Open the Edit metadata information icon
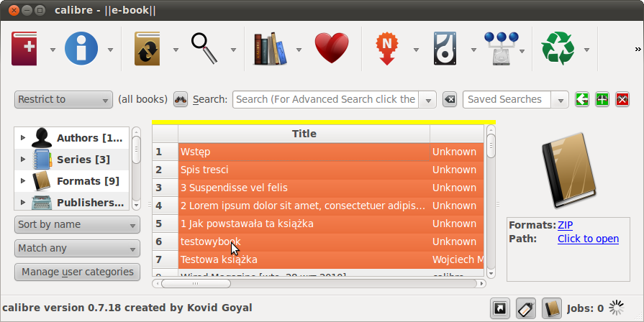The image size is (644, 322). click(x=81, y=49)
